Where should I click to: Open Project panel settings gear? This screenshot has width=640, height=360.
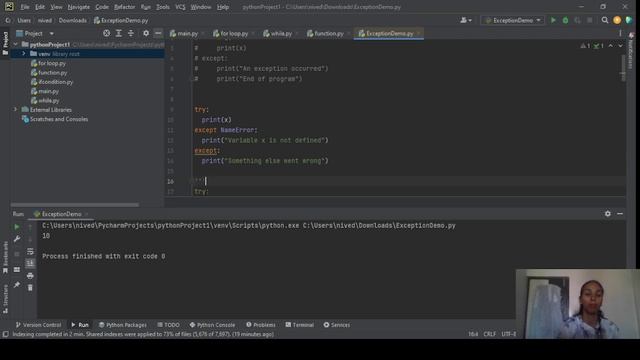[x=146, y=33]
